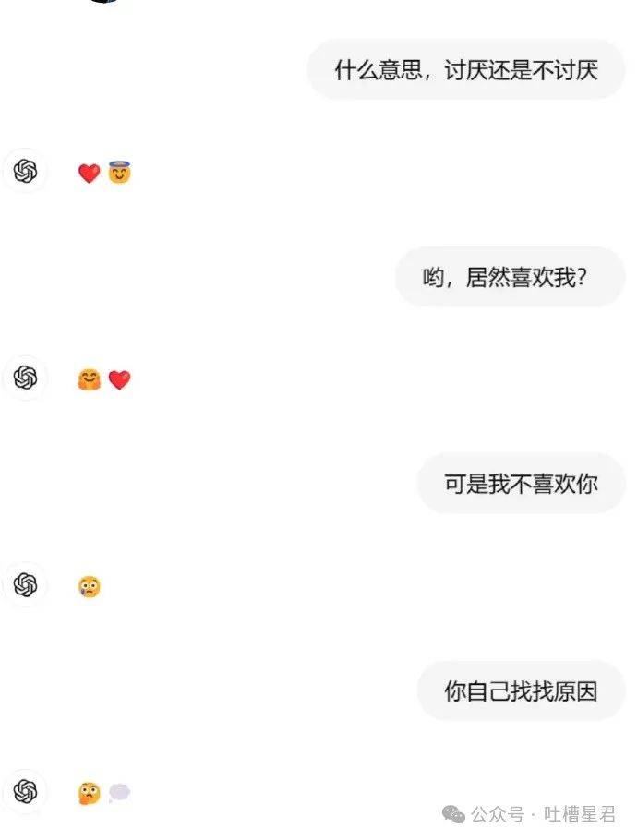
Task: Click the thought bubble emoji in last reply
Action: click(119, 793)
